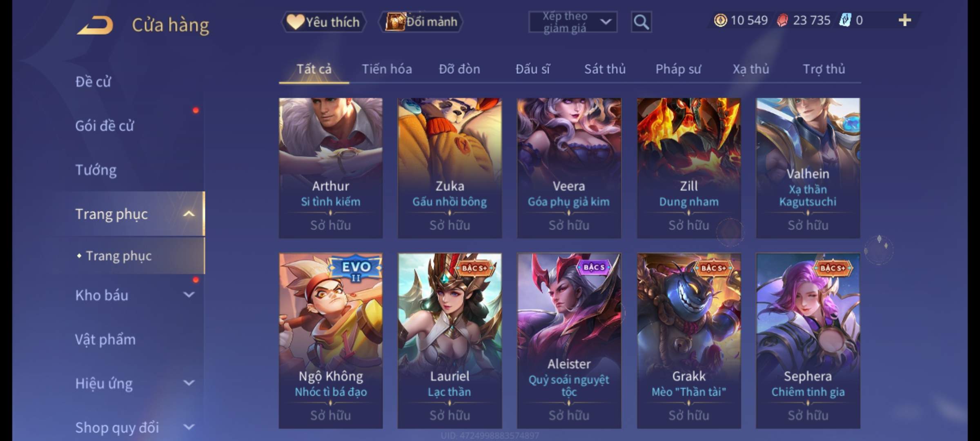The width and height of the screenshot is (980, 441).
Task: Tap the plus icon to add currency
Action: pos(905,20)
